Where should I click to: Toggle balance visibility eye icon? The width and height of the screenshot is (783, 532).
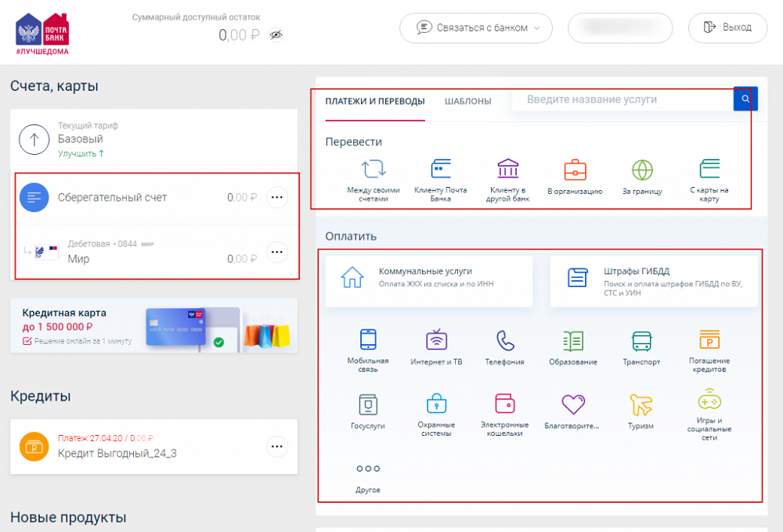pyautogui.click(x=275, y=34)
